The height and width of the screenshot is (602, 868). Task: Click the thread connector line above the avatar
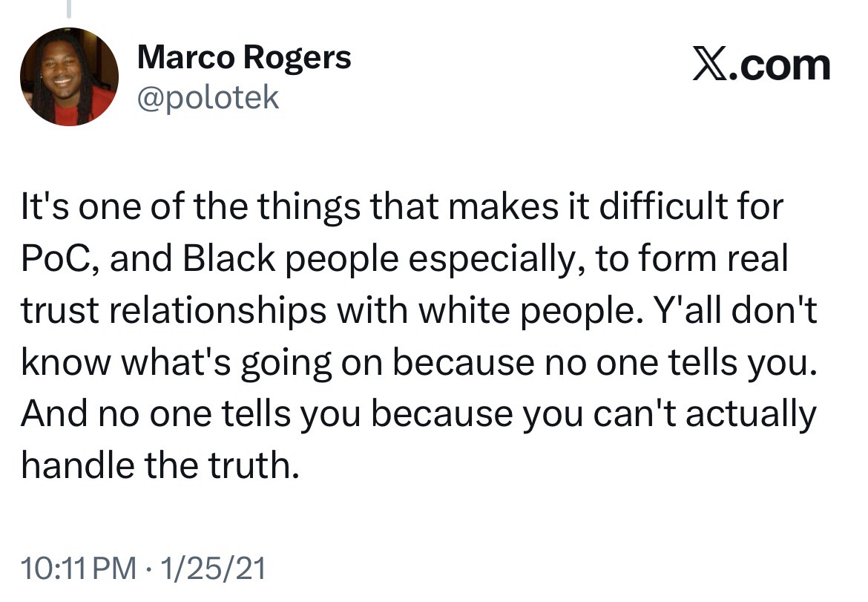(68, 9)
